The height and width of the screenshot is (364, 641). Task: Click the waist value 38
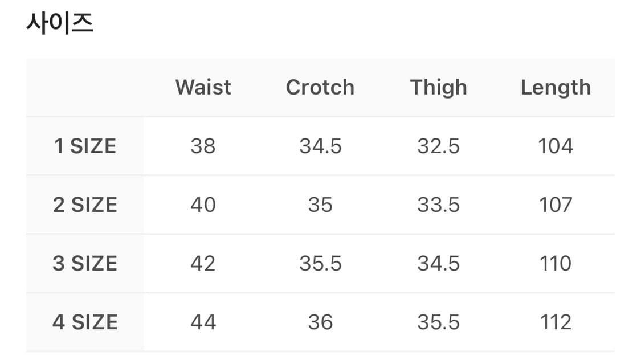tap(203, 146)
